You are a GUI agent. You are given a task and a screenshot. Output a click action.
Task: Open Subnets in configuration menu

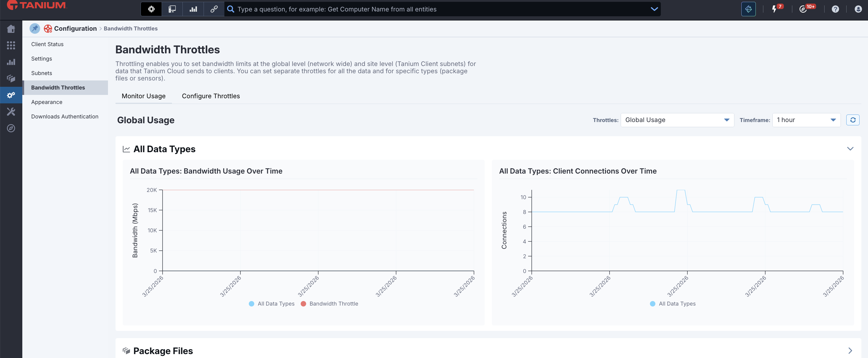click(x=41, y=73)
